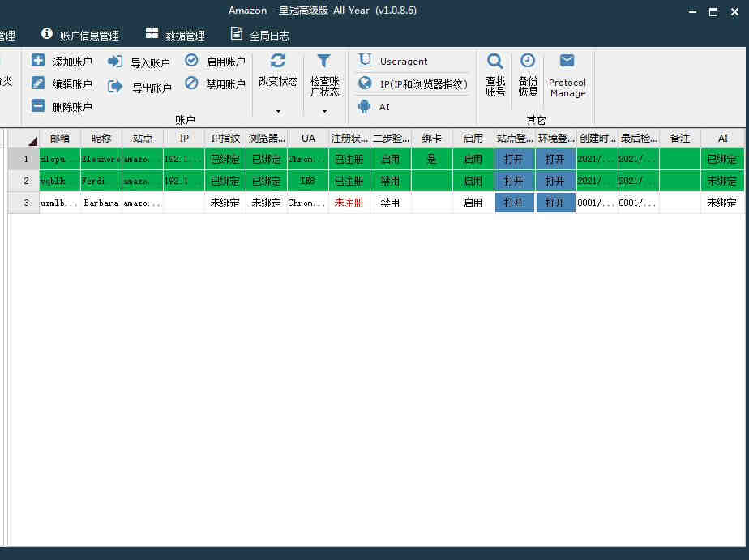Open site login (打开) for row 1
Screen dimensions: 749x560
[515, 159]
